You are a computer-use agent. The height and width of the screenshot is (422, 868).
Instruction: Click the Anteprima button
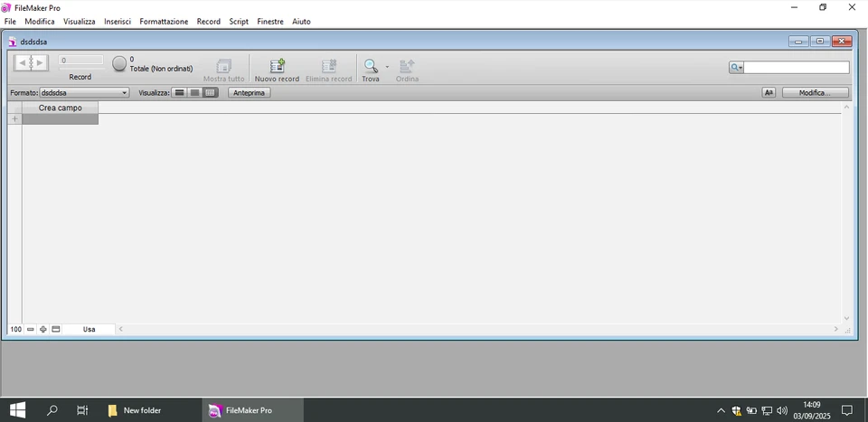[250, 93]
